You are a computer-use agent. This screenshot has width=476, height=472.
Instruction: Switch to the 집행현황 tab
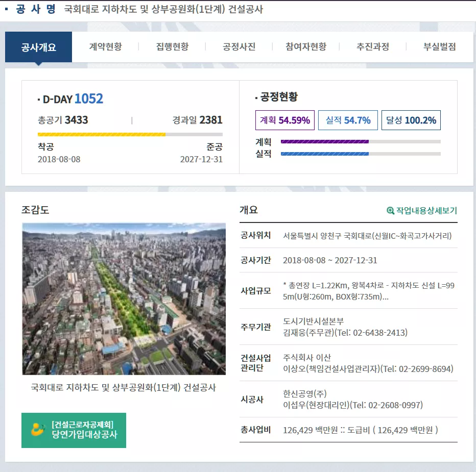(x=172, y=47)
